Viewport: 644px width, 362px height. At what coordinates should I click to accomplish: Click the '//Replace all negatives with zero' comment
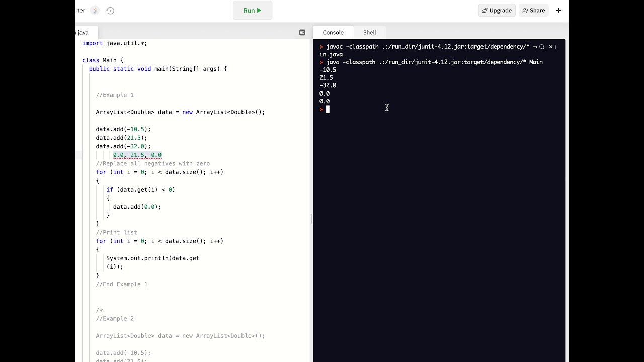[x=153, y=163]
